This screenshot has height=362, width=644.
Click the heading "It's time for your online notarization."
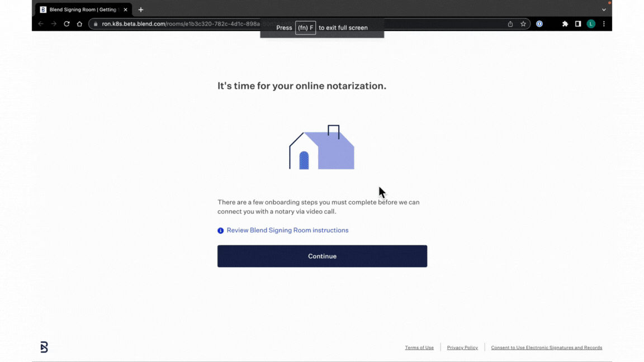pos(302,86)
